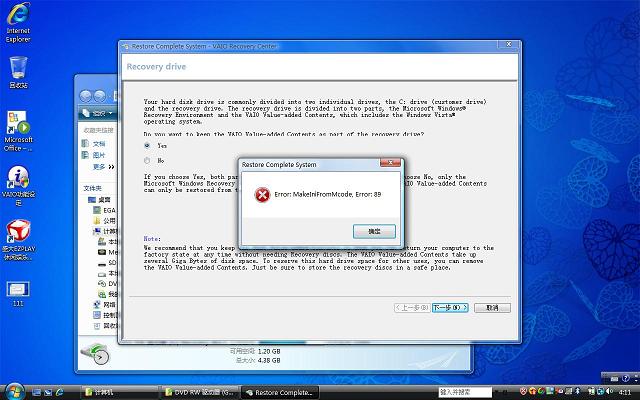Click the 1.20 GB free space value
This screenshot has height=400, width=640.
(269, 351)
